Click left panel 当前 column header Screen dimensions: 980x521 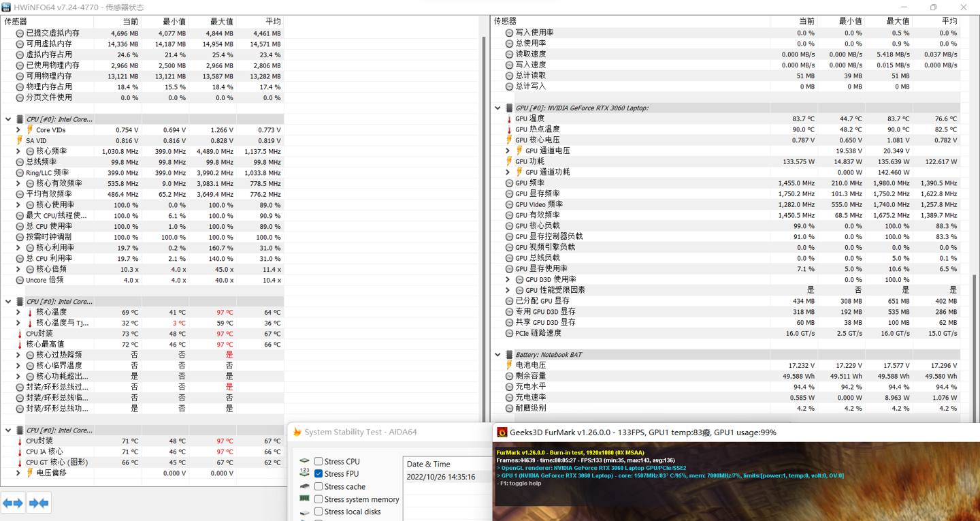coord(117,22)
